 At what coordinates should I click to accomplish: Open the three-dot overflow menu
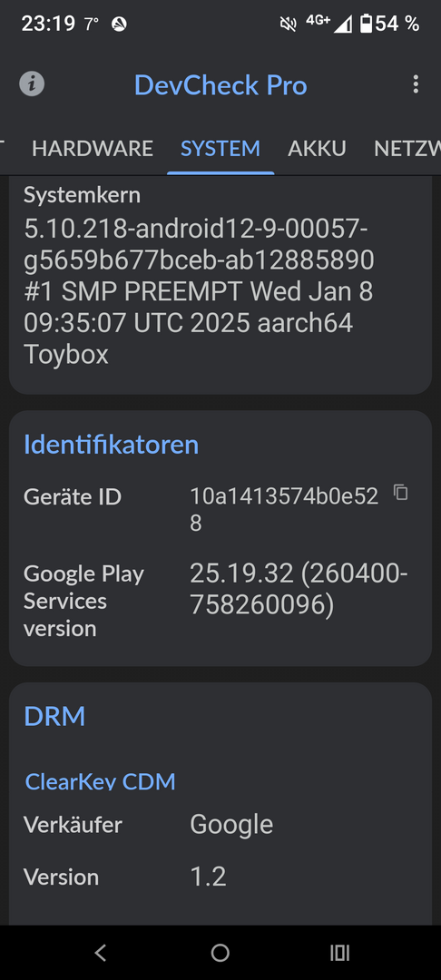[x=416, y=84]
